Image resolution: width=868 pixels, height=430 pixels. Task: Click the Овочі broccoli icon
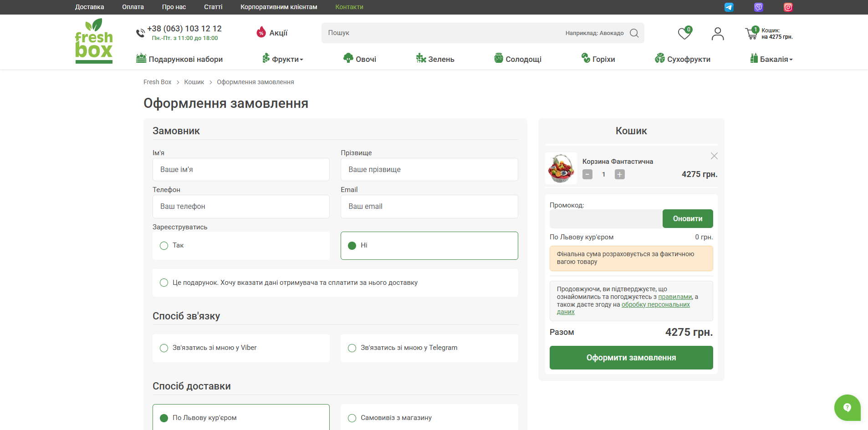pos(348,58)
